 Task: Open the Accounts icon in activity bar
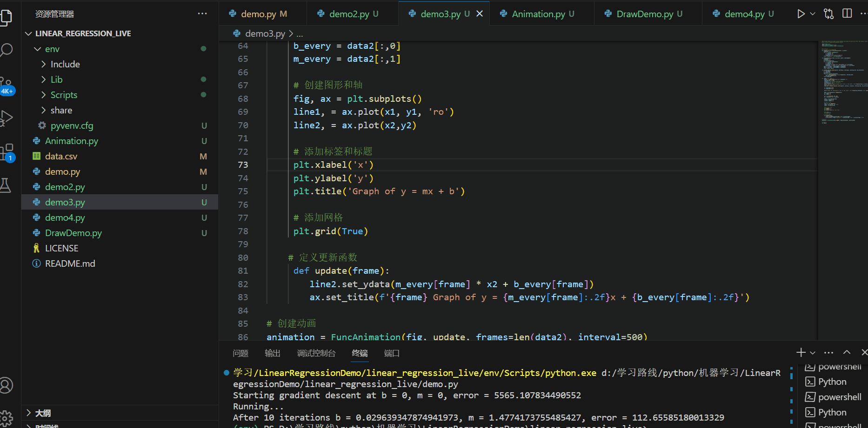7,385
